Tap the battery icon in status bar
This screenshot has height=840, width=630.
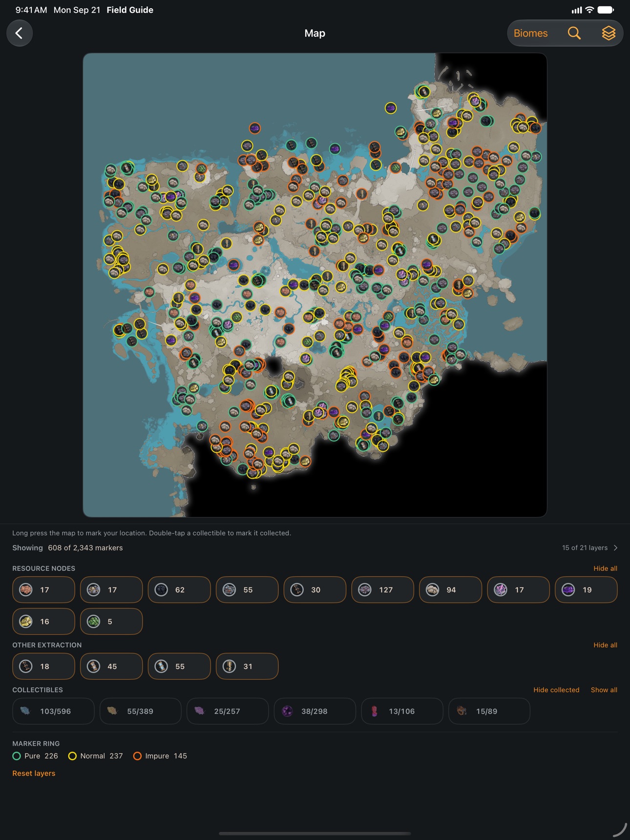(x=606, y=10)
